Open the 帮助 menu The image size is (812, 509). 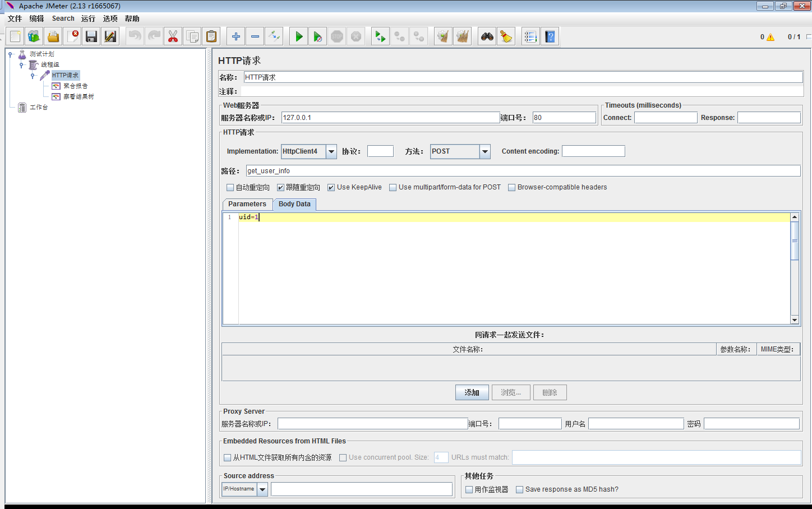coord(132,18)
